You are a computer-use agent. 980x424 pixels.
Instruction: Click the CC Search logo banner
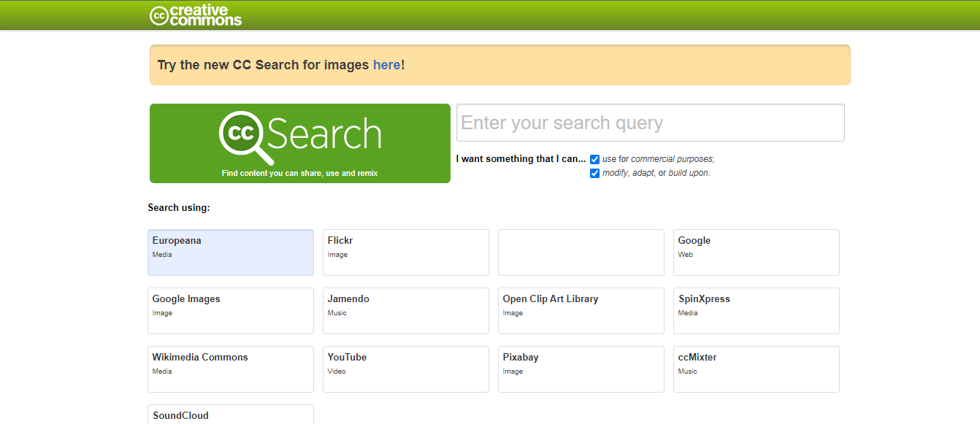(x=299, y=143)
